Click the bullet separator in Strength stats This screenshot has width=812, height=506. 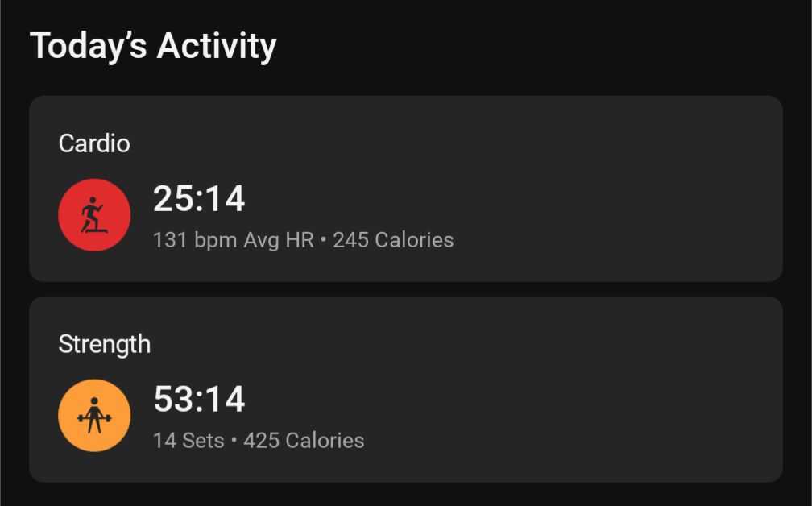pyautogui.click(x=234, y=441)
